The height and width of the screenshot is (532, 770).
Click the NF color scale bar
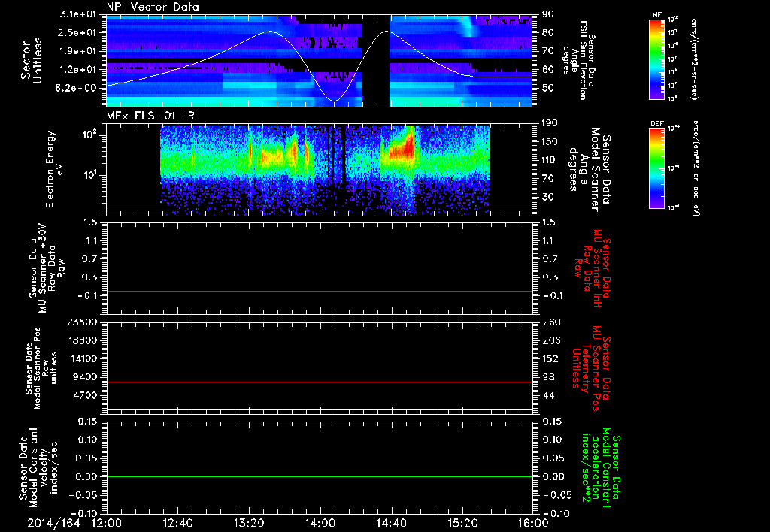pos(657,59)
